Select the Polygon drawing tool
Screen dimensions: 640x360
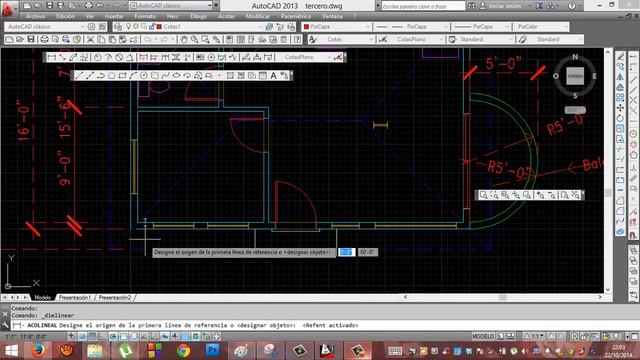[111, 76]
